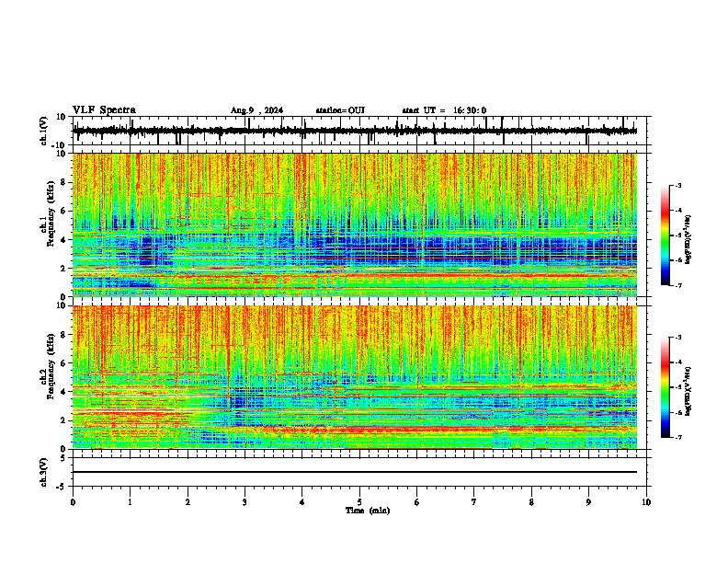Click "-7" on the ch.2 color bar
Screen dimensions: 728x563
point(678,438)
